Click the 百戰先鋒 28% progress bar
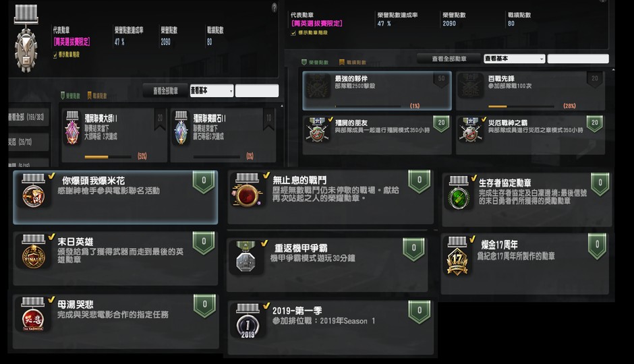Viewport: 634px width, 364px height. pyautogui.click(x=521, y=107)
